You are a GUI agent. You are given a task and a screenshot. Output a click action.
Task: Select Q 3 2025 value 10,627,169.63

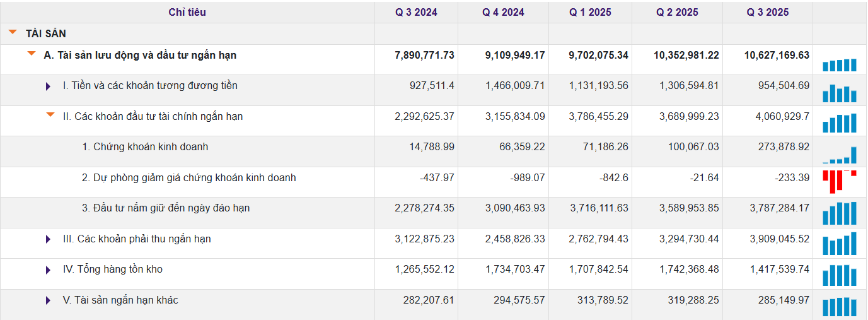click(x=777, y=56)
